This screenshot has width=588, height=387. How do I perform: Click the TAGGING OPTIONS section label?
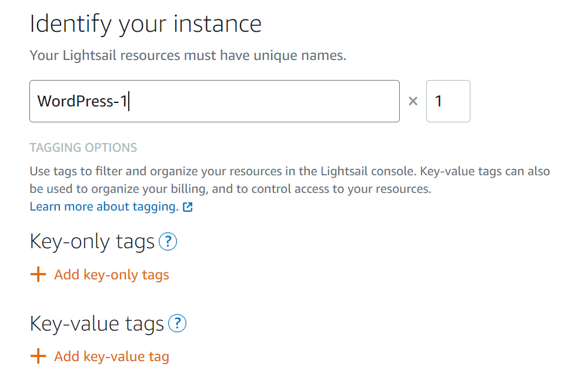[x=83, y=148]
